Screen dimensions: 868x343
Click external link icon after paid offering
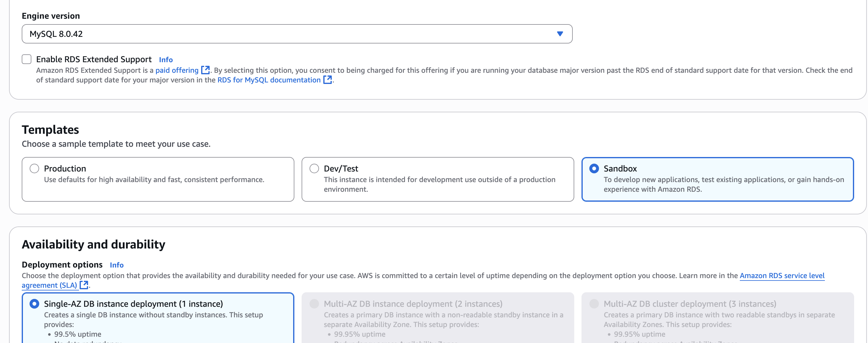click(205, 70)
